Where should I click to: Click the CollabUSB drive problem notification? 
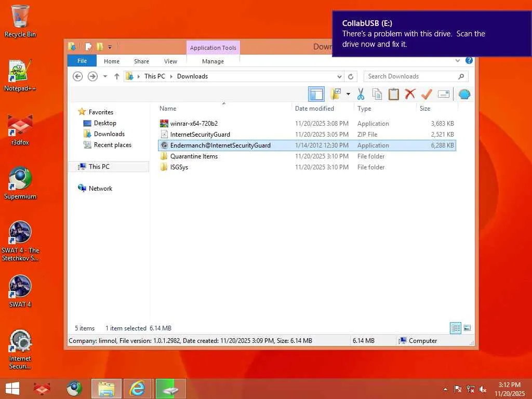tap(432, 34)
